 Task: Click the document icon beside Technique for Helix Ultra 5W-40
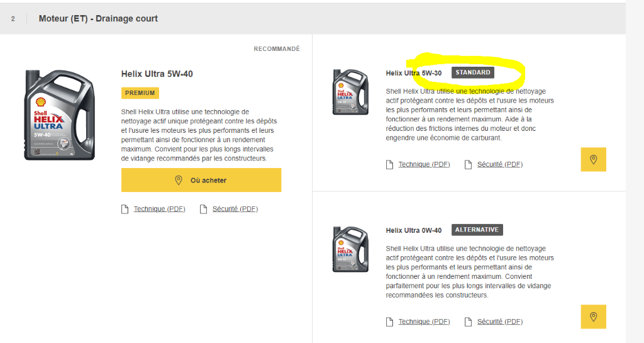125,209
